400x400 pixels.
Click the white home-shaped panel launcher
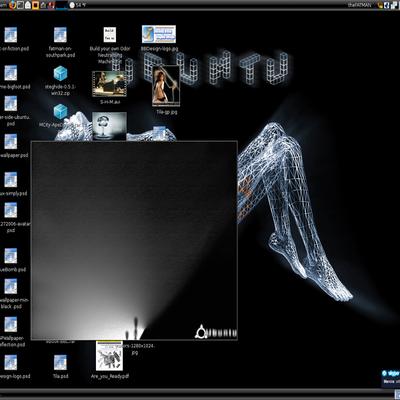pyautogui.click(x=28, y=5)
